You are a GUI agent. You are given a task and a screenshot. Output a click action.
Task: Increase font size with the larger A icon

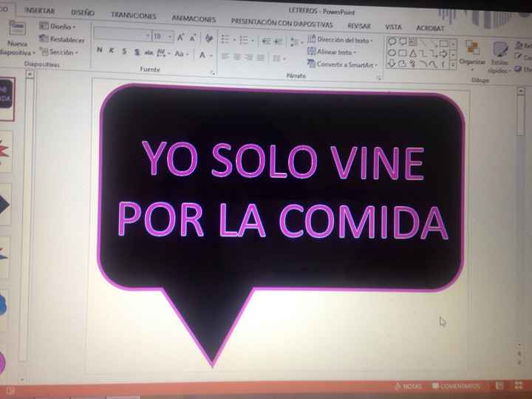click(x=180, y=38)
